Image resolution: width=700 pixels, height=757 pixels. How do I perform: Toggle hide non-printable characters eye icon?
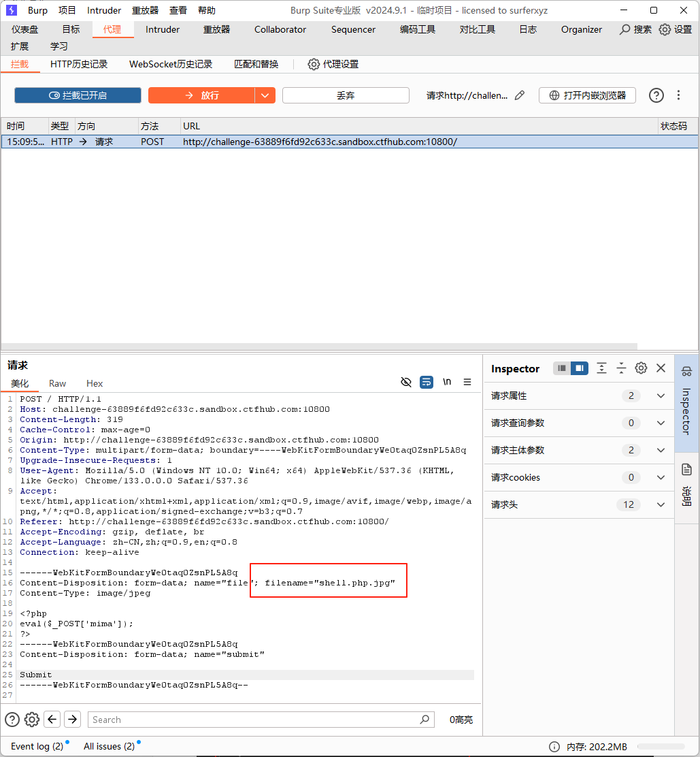click(406, 383)
